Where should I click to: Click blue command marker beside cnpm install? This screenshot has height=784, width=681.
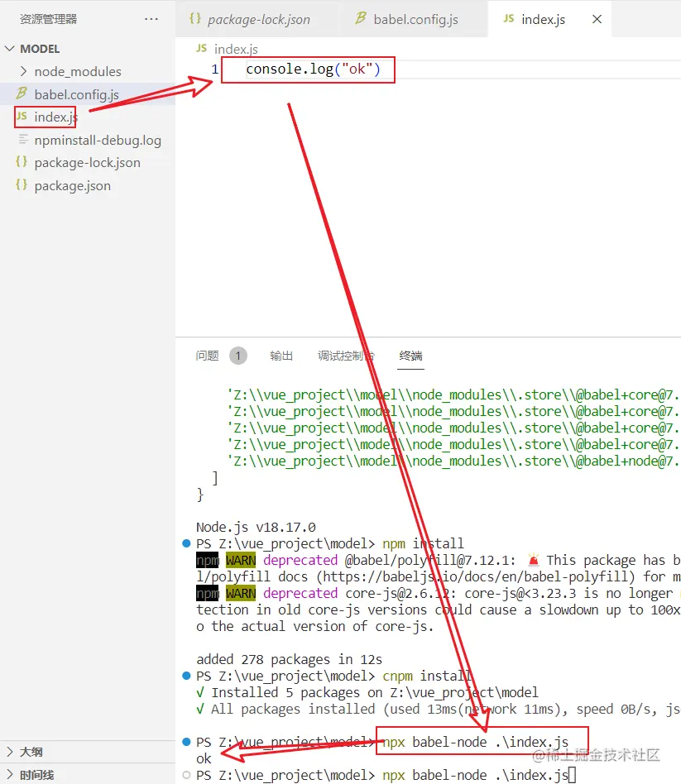(x=186, y=676)
